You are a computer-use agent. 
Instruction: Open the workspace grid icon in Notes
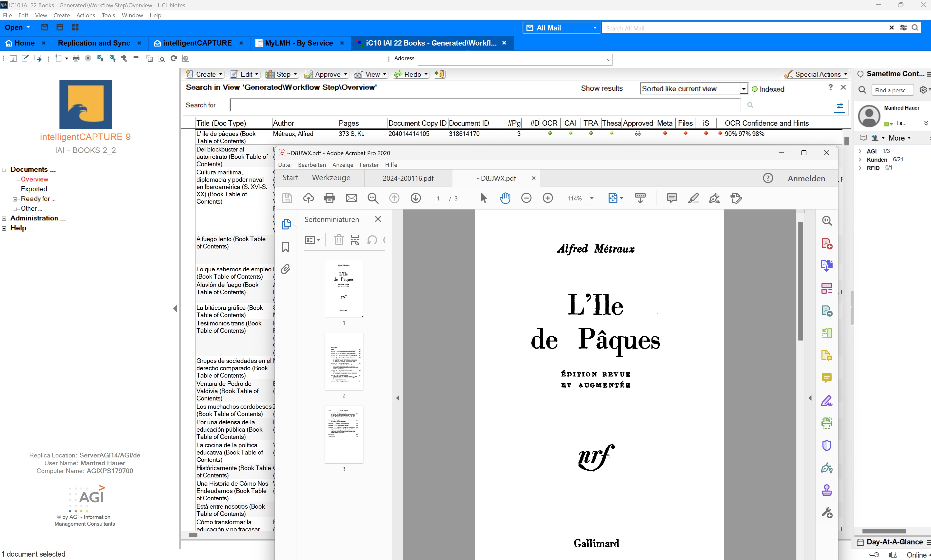75,27
